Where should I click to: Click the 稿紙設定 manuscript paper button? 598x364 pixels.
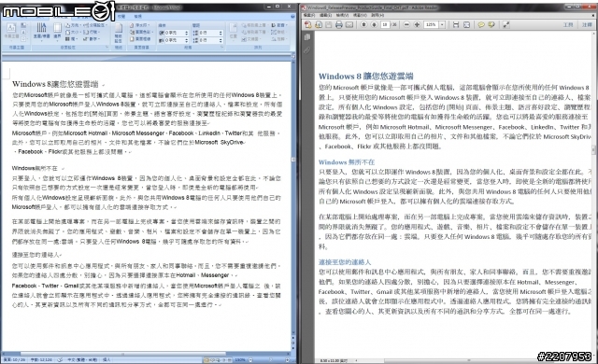point(119,33)
